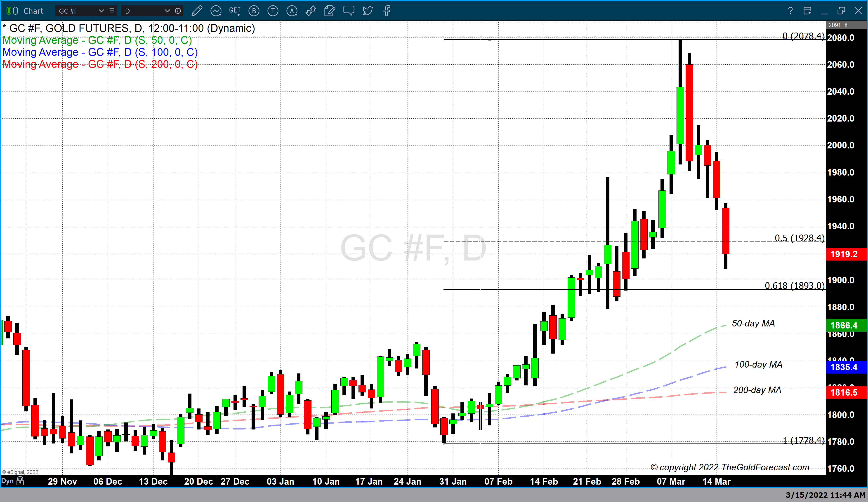Open the comment speech bubble icon

[x=349, y=11]
